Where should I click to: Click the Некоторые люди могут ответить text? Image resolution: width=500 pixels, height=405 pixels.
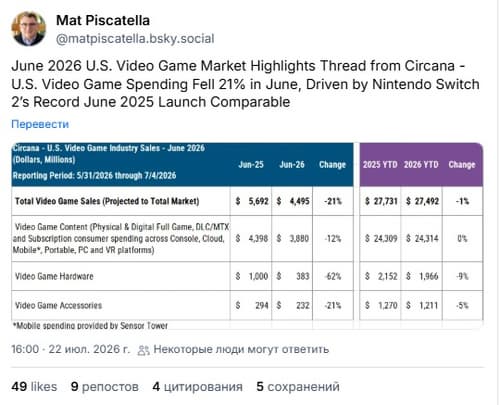(241, 349)
